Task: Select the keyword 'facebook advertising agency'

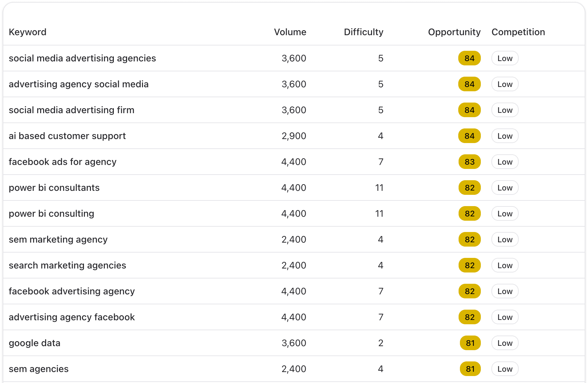Action: [71, 291]
